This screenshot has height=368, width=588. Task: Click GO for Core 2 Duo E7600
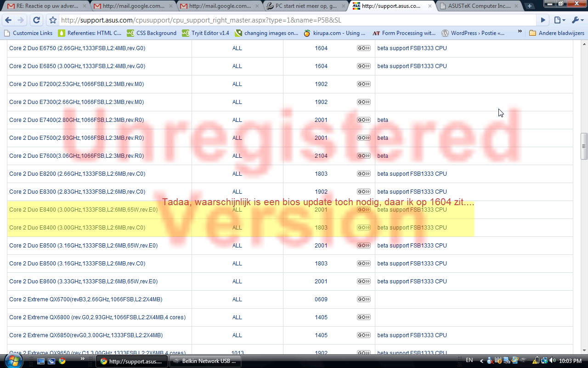[364, 156]
